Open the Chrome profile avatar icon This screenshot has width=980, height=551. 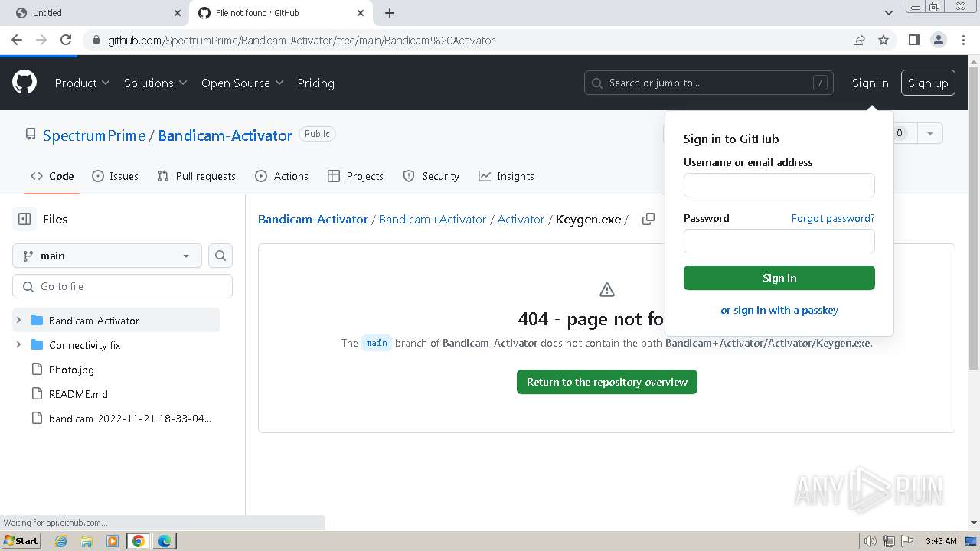(x=938, y=40)
